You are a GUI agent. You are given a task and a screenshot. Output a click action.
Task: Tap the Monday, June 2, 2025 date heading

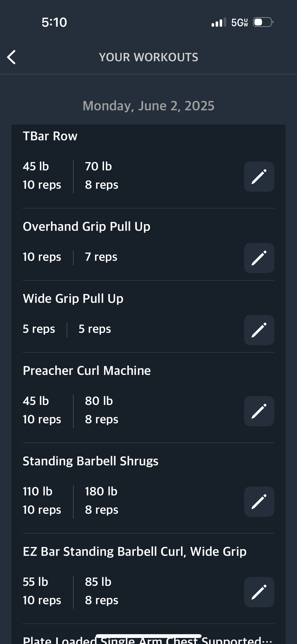tap(149, 106)
